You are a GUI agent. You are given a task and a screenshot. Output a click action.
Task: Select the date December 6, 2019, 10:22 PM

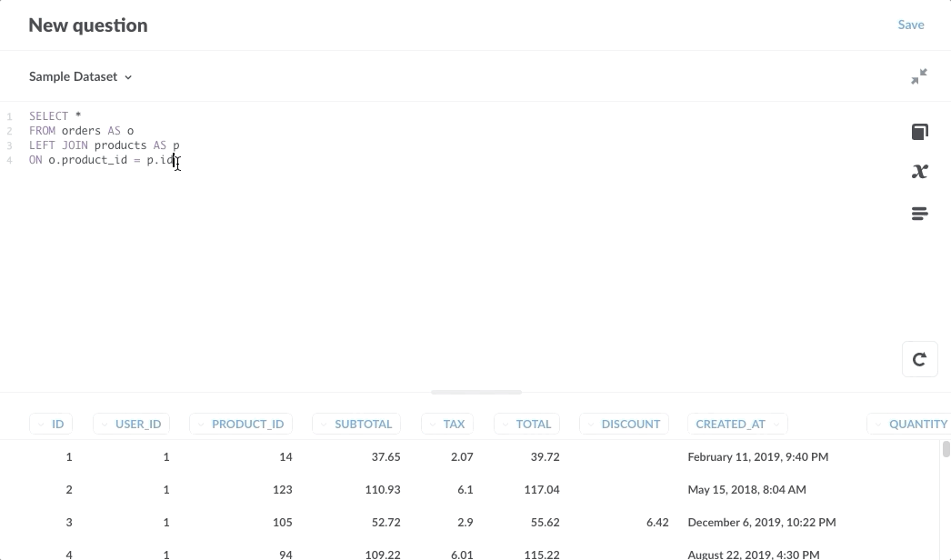pos(762,523)
